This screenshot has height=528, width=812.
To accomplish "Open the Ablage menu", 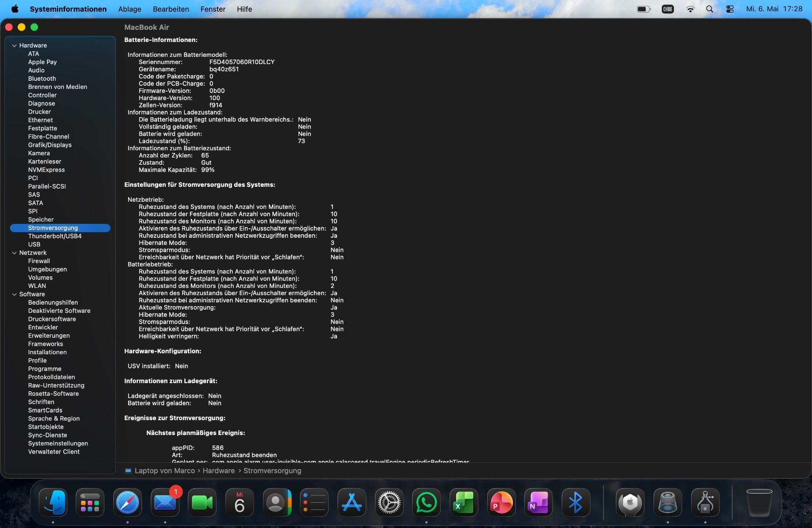I will coord(129,9).
